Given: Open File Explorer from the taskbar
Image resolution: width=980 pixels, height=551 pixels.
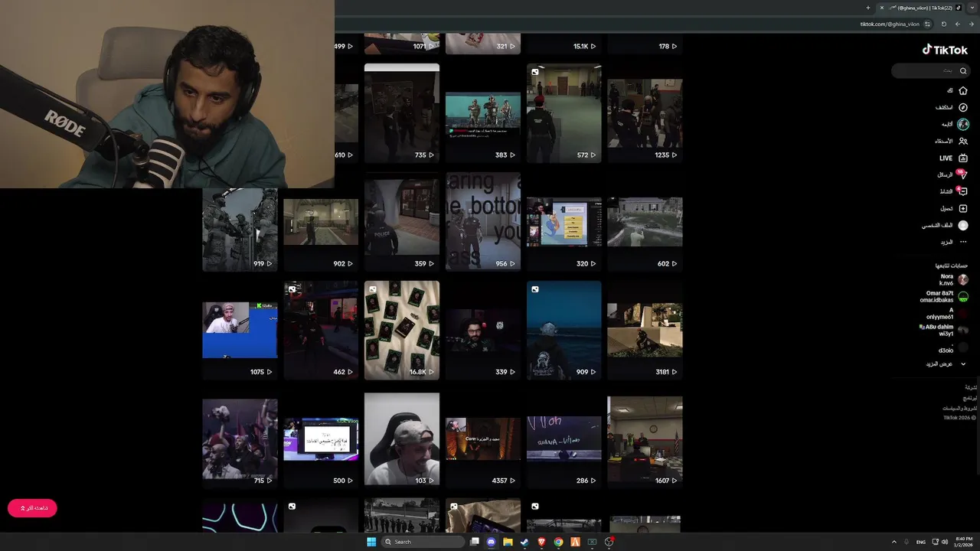Looking at the screenshot, I should pos(508,542).
